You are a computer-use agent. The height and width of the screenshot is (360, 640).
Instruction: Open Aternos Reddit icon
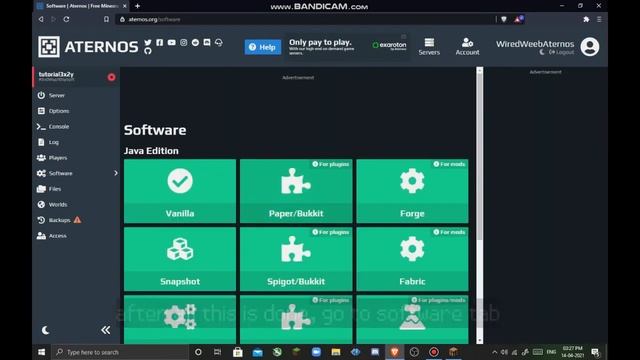point(196,42)
